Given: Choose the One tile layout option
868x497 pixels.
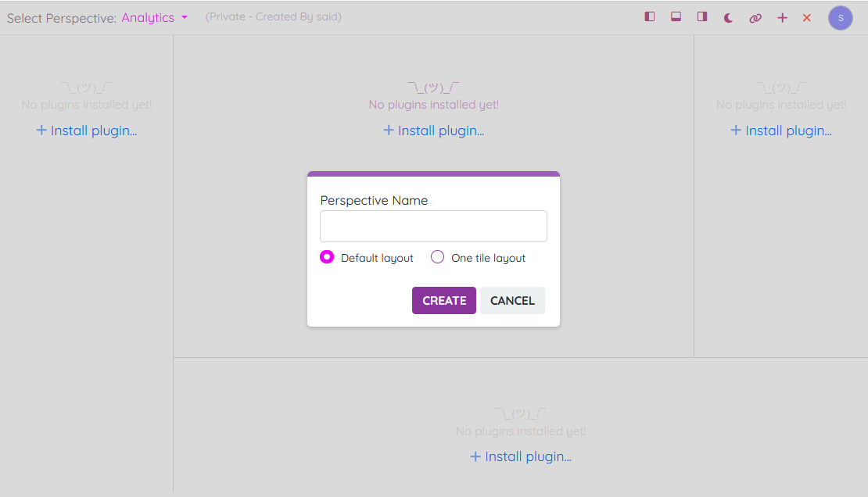Looking at the screenshot, I should [438, 257].
